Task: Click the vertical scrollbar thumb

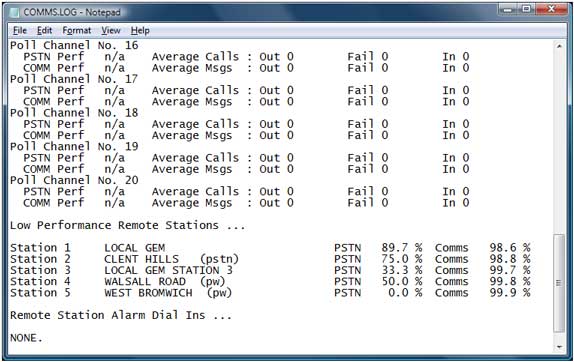Action: 559,283
